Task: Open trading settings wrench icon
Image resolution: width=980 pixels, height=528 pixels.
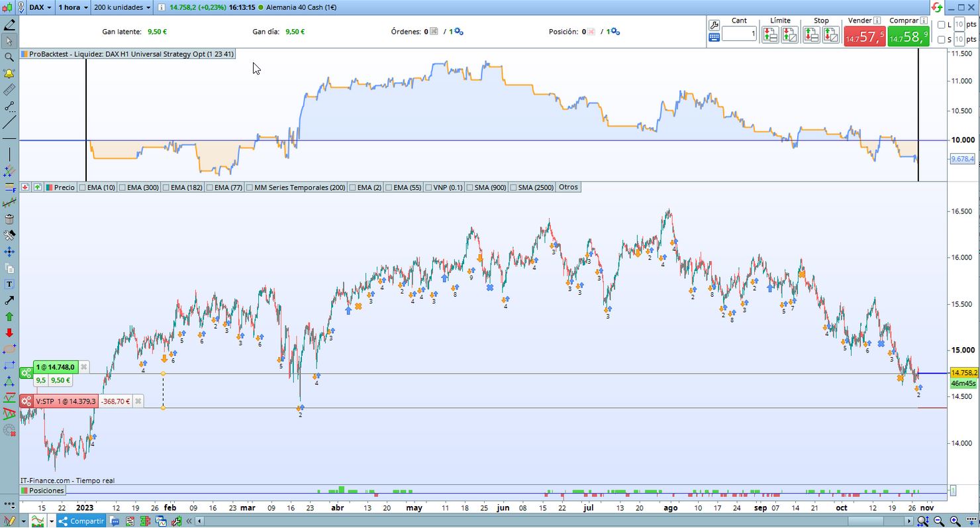Action: pos(714,25)
